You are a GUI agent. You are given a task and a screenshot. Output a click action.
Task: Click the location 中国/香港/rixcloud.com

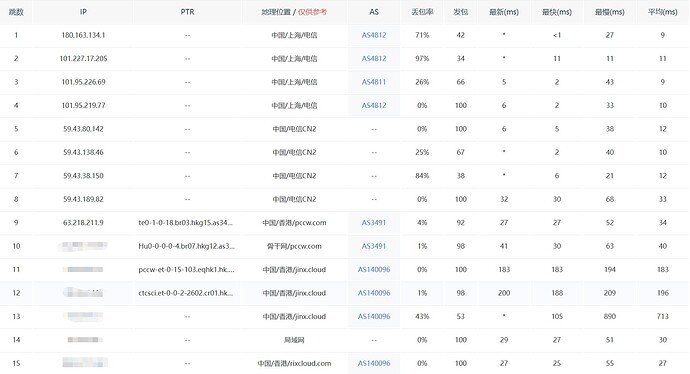[294, 363]
